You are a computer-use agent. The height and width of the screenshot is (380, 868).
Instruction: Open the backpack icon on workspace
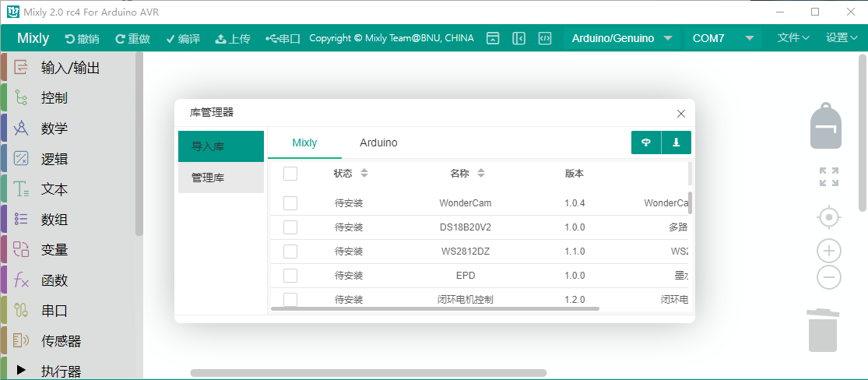[826, 126]
